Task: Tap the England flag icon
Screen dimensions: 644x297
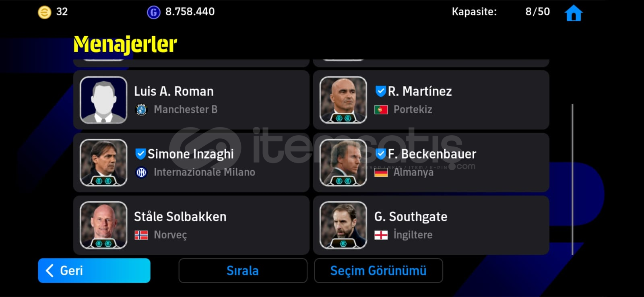Action: pos(381,235)
